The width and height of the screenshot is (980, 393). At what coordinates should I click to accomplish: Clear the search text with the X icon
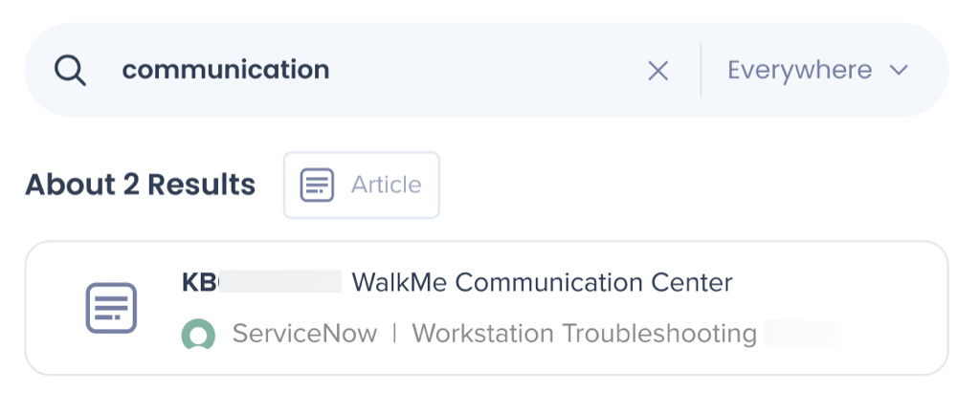658,70
